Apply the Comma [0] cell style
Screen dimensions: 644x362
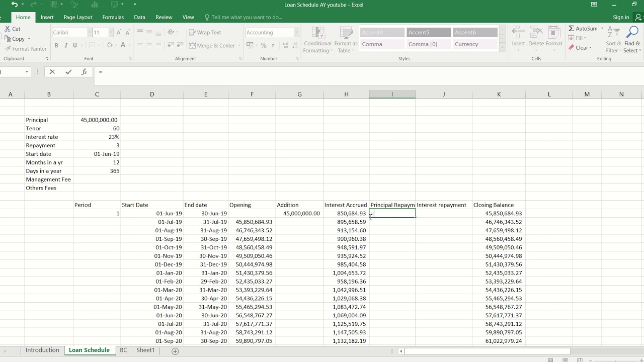point(429,44)
